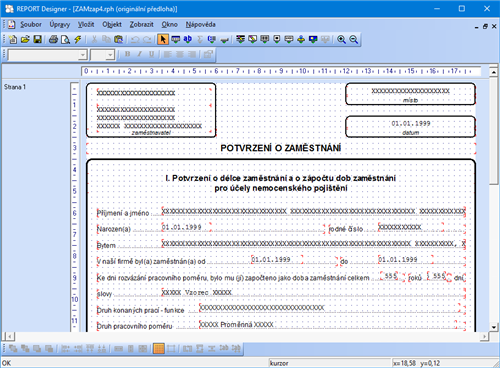Open Print Preview magnifier-page icon
This screenshot has height=368, width=500.
[66, 39]
